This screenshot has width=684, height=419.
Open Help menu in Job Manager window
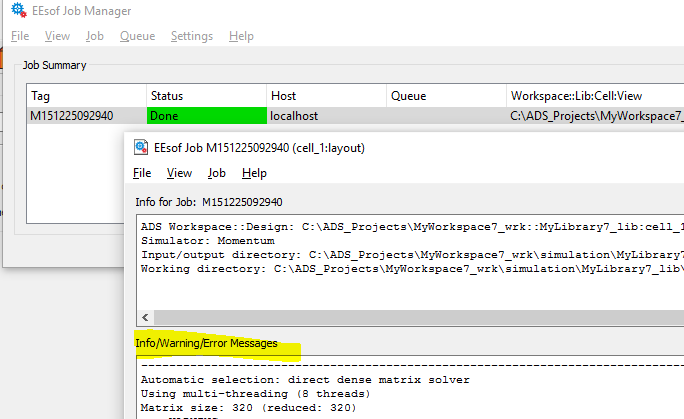[x=241, y=36]
